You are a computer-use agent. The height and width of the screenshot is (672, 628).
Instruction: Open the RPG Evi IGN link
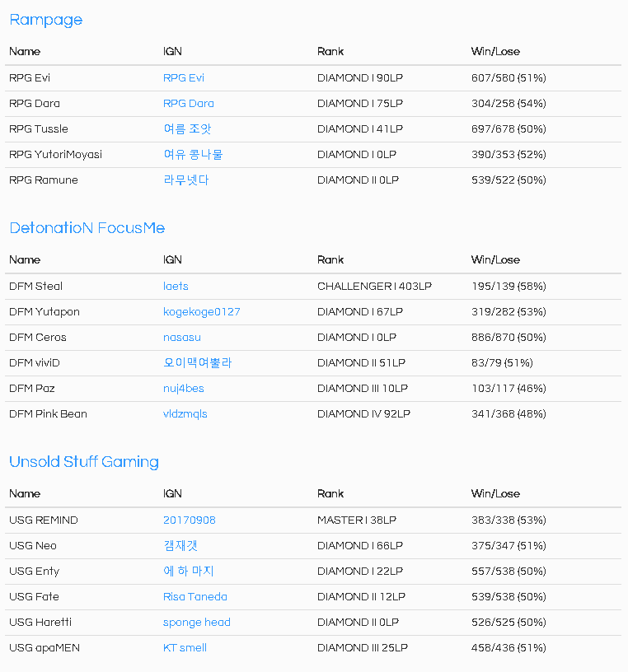[x=184, y=78]
